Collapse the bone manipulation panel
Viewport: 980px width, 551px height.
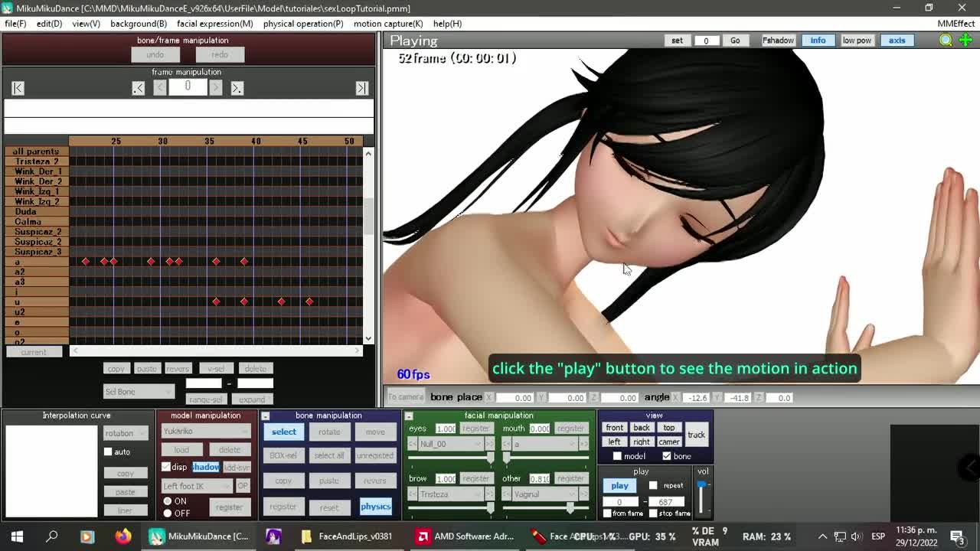pos(265,416)
